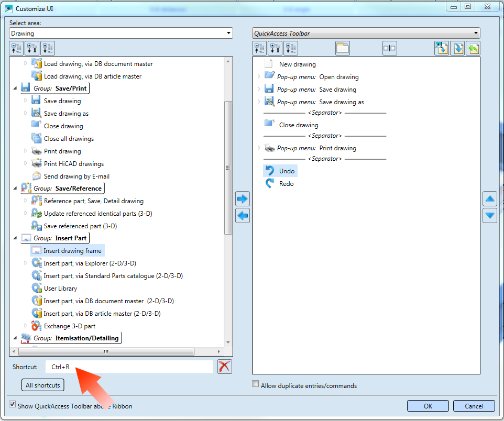Collapse the Save/Reference group
The image size is (504, 421).
coord(15,189)
